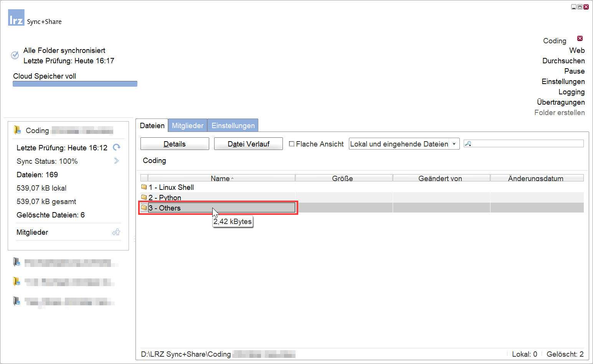This screenshot has width=593, height=364.
Task: Switch to the Einstellungen tab
Action: pos(233,125)
